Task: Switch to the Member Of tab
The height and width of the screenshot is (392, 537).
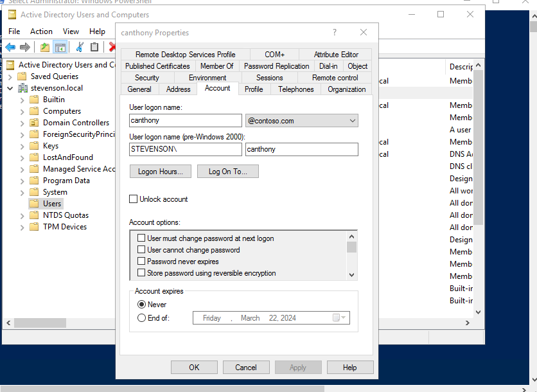Action: coord(216,66)
